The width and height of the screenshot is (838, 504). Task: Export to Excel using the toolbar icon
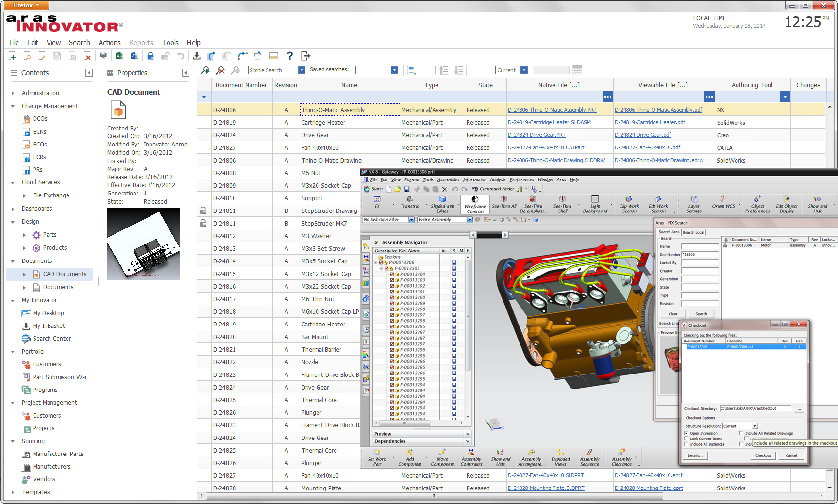click(x=119, y=56)
